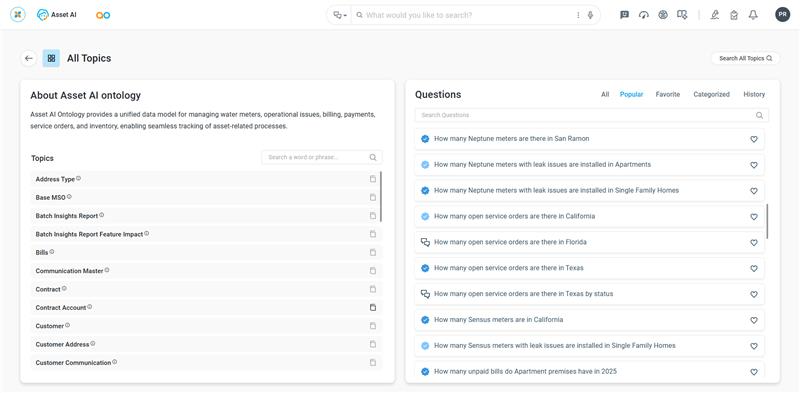Click verified badge on 'open service orders in Texas'

click(425, 268)
